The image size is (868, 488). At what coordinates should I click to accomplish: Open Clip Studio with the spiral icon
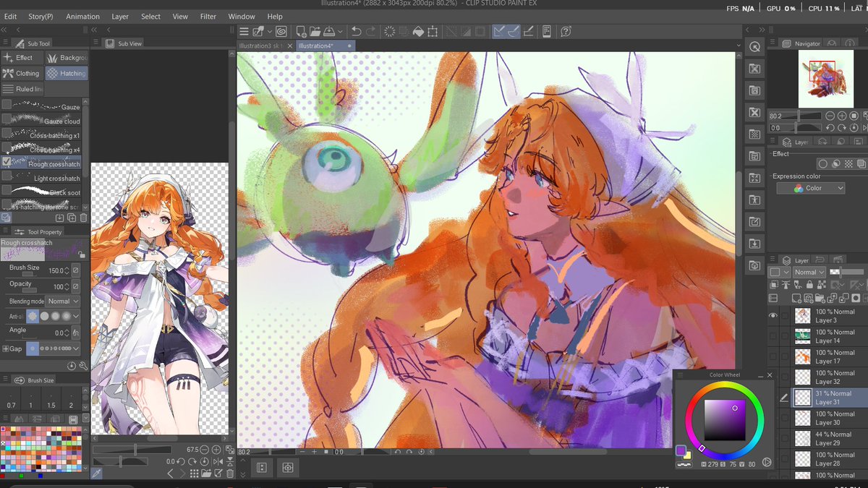click(x=281, y=31)
